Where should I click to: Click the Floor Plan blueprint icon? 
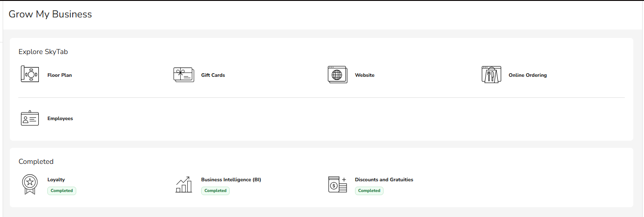30,74
